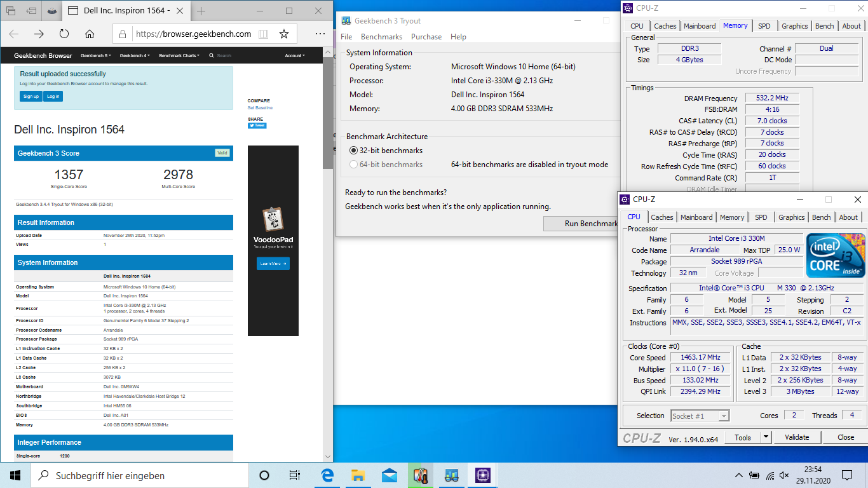Show tabs you've set aside icon
This screenshot has height=488, width=868.
tap(11, 11)
